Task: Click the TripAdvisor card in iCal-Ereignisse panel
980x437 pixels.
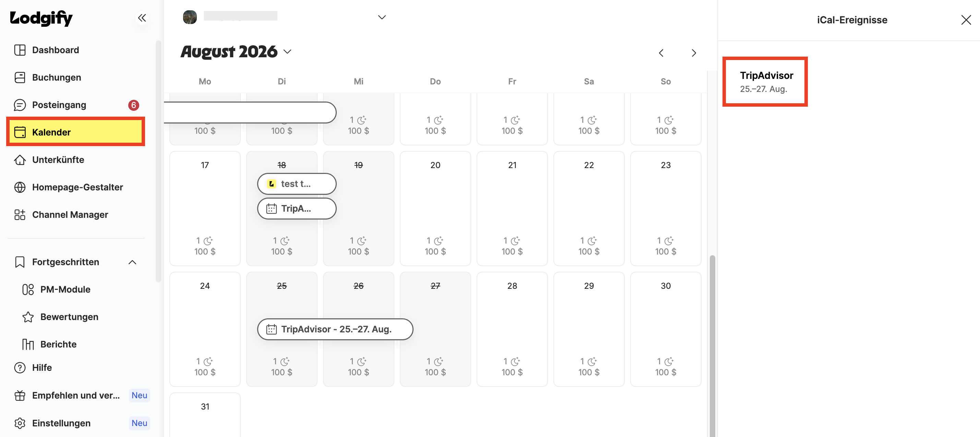Action: [x=765, y=81]
